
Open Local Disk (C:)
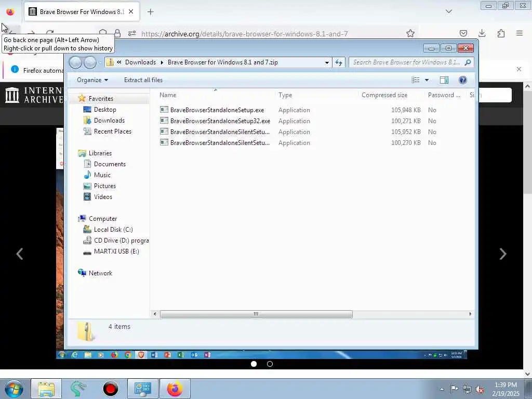click(113, 230)
